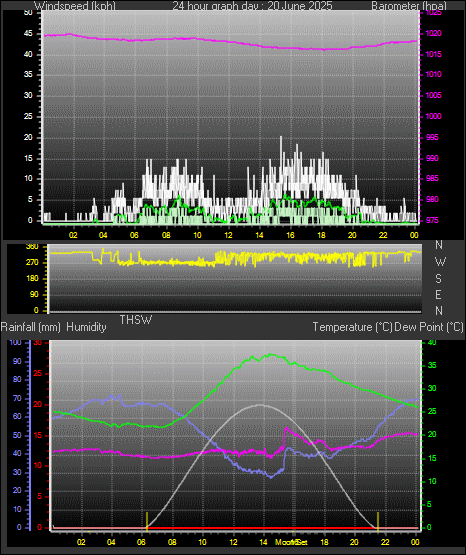Click the '12' hour label on the windspeed graph
This screenshot has height=555, width=466.
228,235
